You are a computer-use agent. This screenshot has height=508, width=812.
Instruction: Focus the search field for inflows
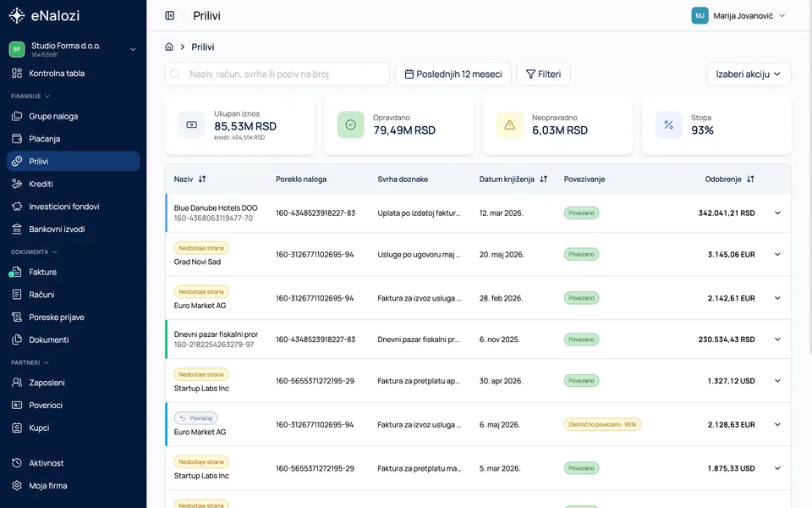[x=277, y=75]
